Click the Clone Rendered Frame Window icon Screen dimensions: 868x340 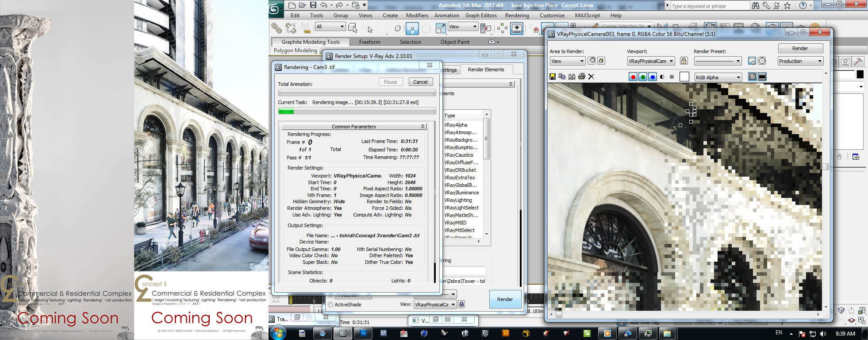[x=572, y=77]
